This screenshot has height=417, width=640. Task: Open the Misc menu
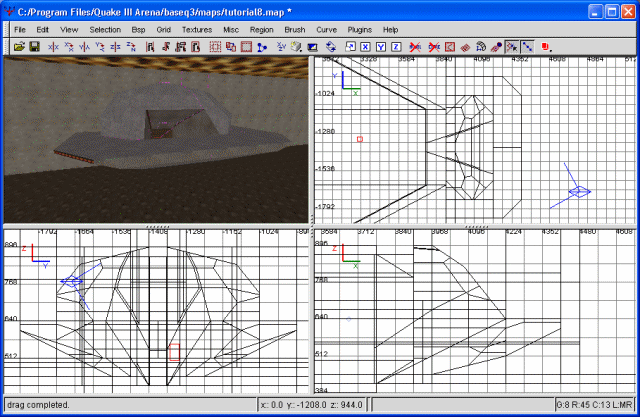click(x=231, y=30)
